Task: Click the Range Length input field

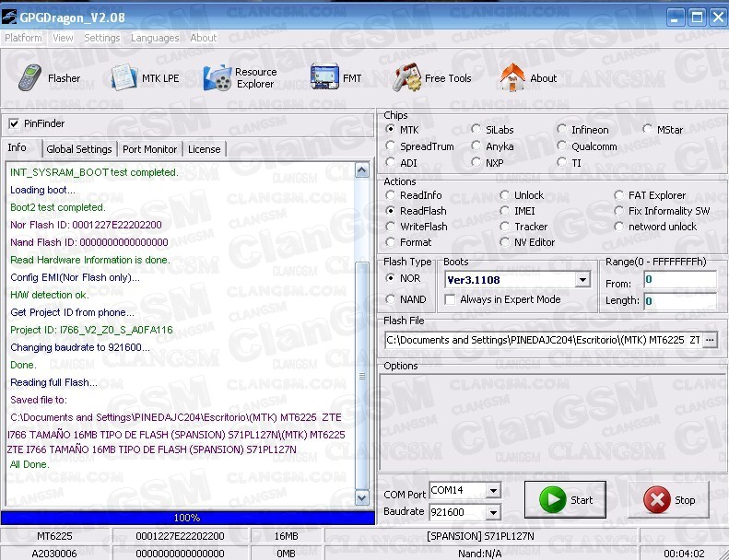Action: (x=679, y=301)
